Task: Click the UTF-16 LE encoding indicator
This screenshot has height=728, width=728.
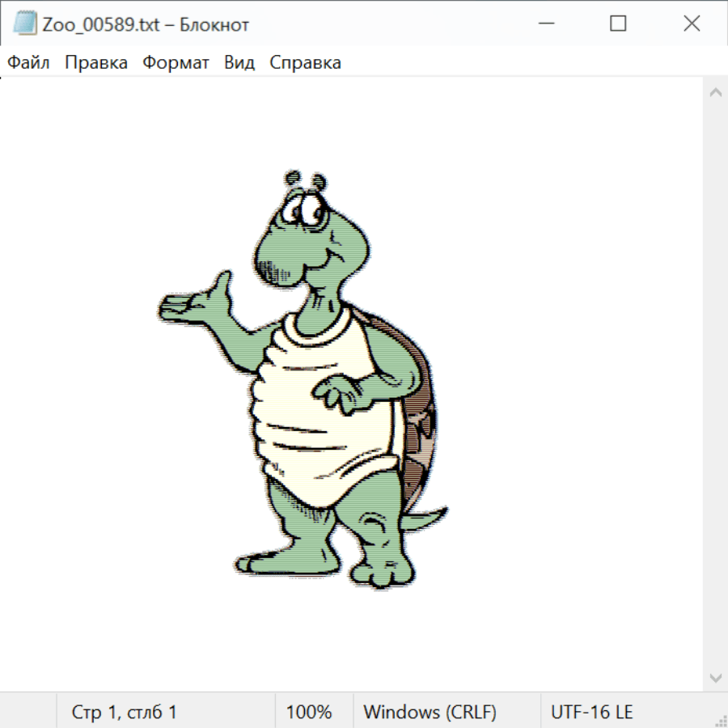Action: pos(592,713)
